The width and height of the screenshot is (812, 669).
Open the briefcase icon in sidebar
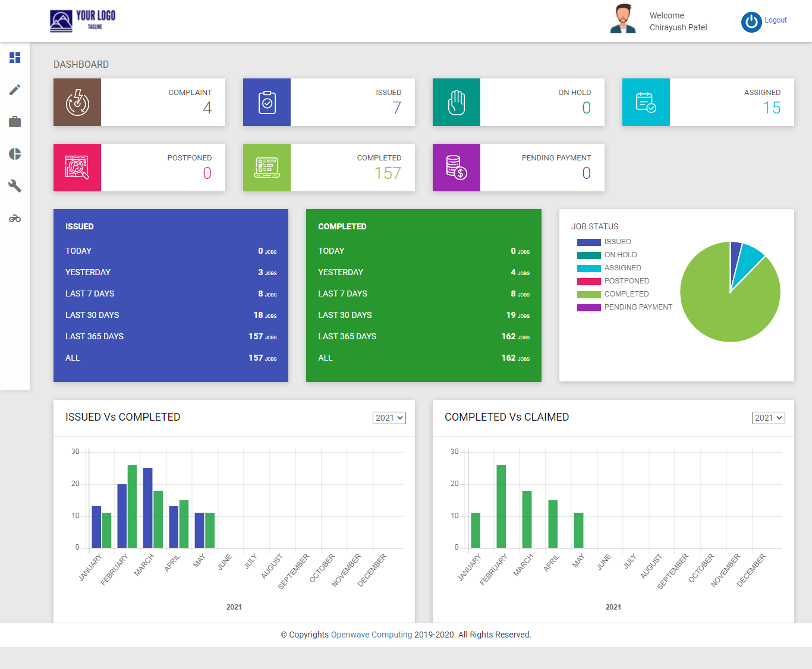[15, 122]
